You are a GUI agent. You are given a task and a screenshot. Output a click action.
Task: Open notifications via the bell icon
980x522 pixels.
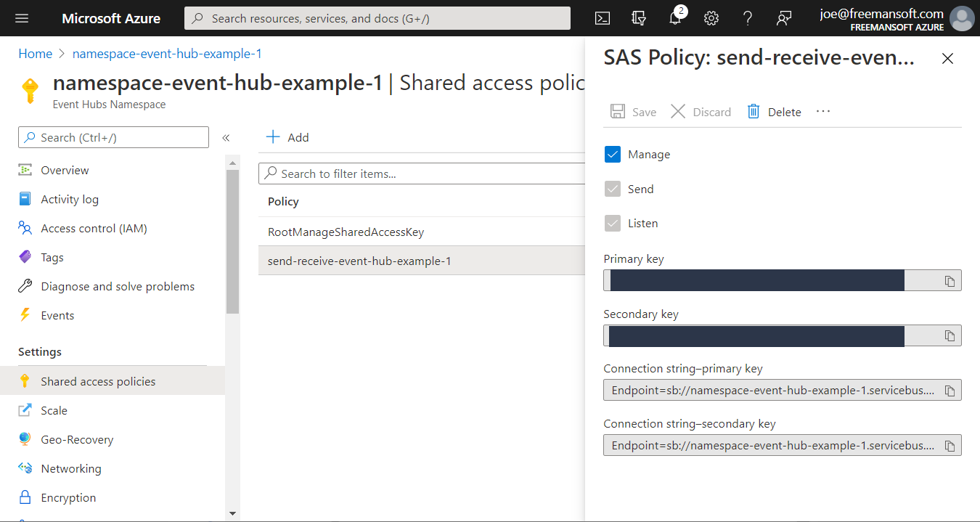674,18
